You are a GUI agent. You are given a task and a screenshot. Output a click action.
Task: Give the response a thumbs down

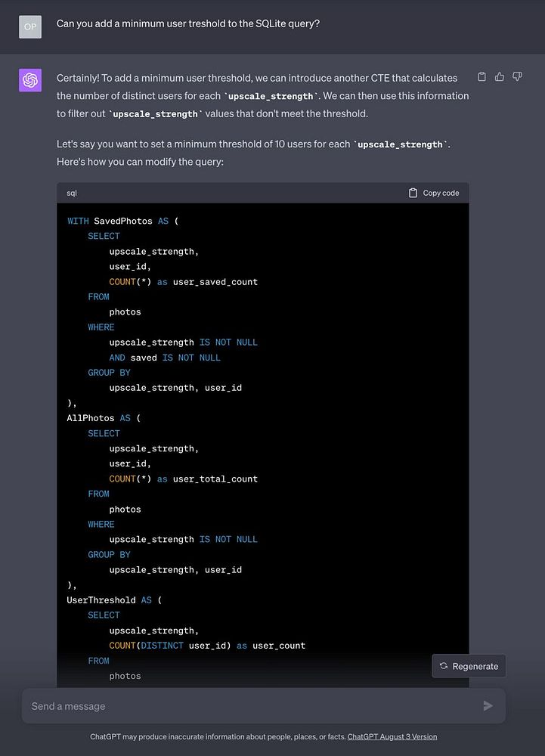(x=518, y=77)
